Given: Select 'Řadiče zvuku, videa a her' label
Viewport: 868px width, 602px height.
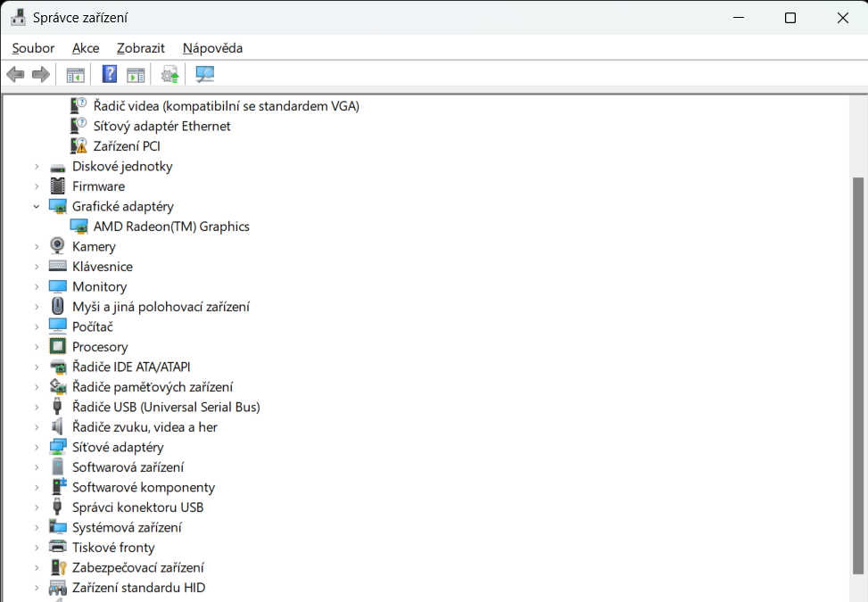Looking at the screenshot, I should pyautogui.click(x=145, y=427).
